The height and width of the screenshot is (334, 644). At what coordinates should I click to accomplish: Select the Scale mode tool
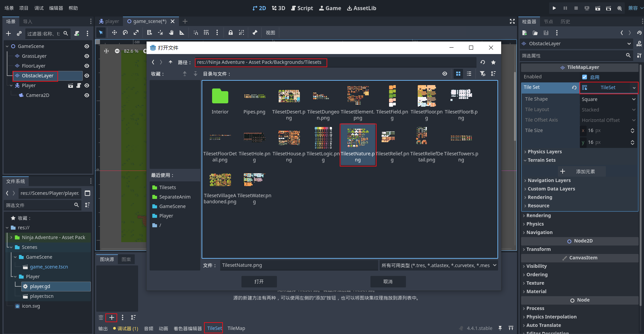[136, 32]
